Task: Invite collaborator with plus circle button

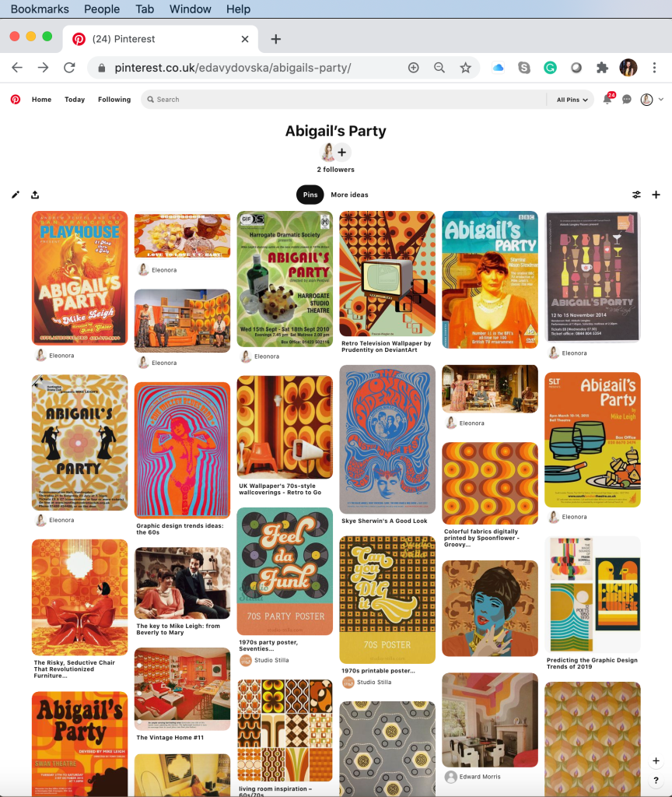Action: click(342, 152)
